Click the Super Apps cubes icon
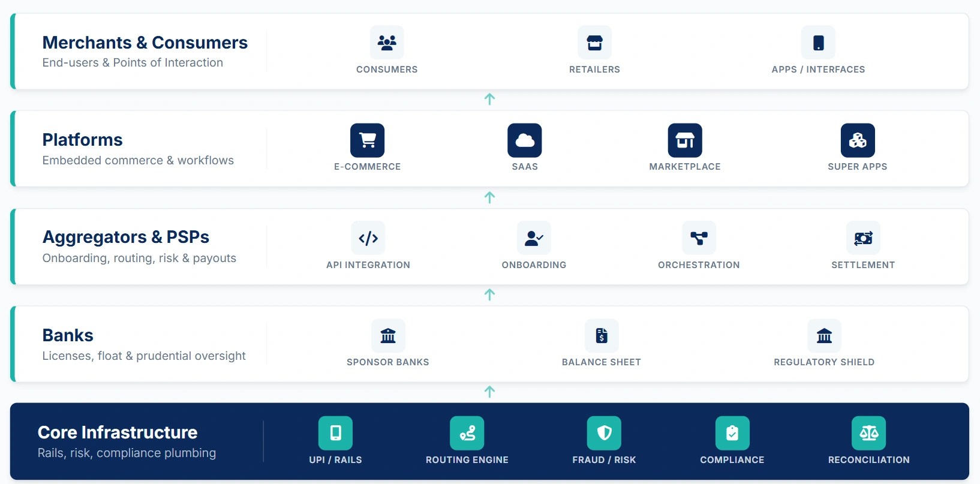 pyautogui.click(x=858, y=140)
